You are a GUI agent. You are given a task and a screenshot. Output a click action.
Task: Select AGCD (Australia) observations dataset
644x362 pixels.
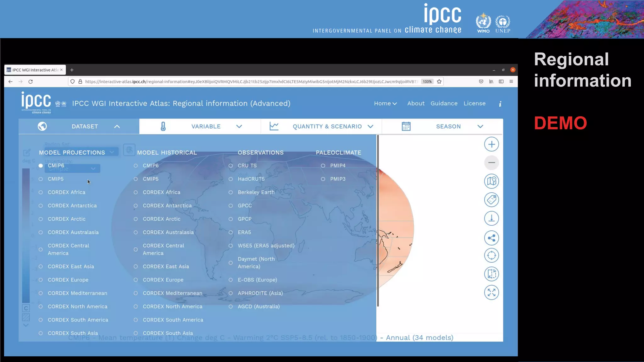(254, 306)
